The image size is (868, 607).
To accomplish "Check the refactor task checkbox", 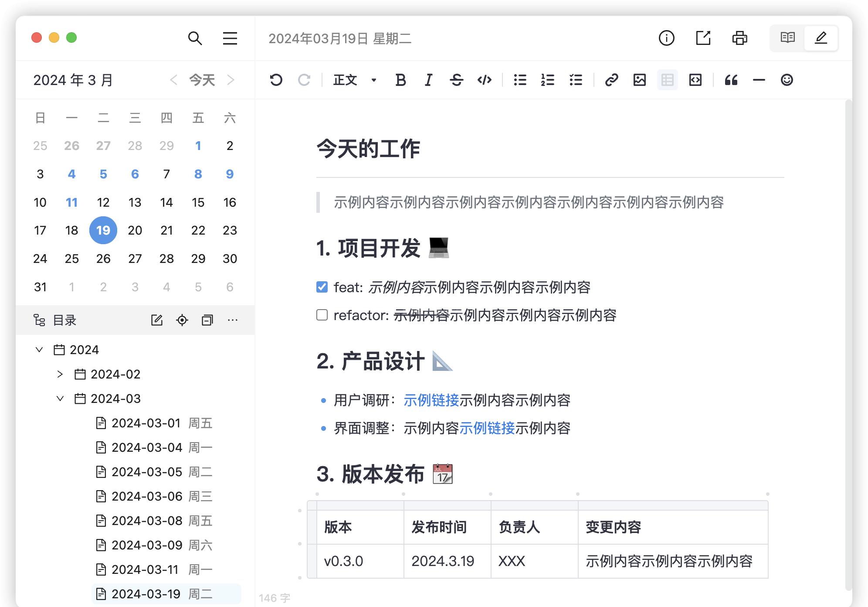I will [322, 315].
